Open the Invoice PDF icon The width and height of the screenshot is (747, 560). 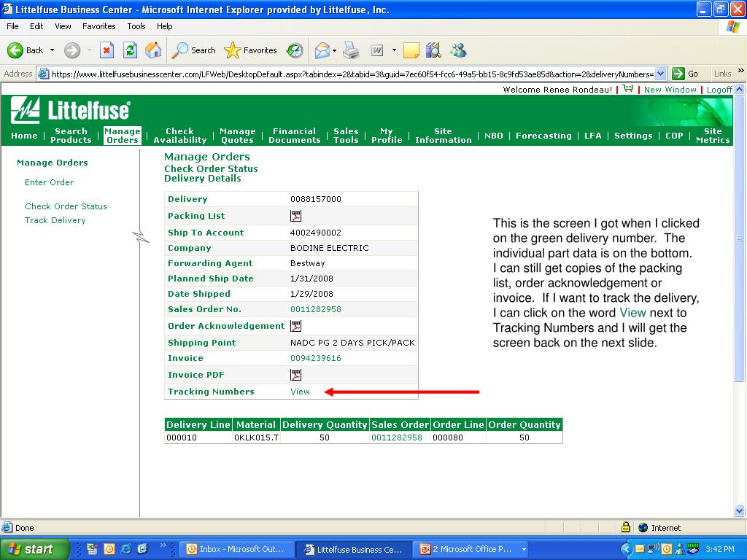coord(296,375)
